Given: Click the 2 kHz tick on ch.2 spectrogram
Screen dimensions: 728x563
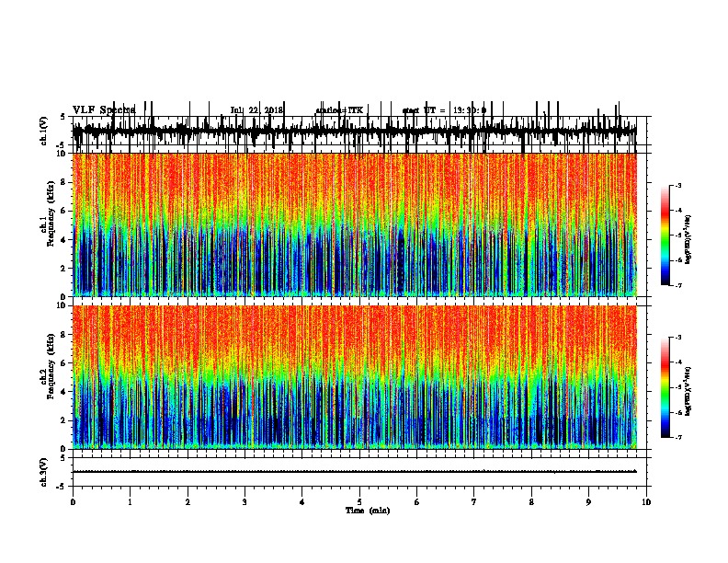Looking at the screenshot, I should coord(63,420).
